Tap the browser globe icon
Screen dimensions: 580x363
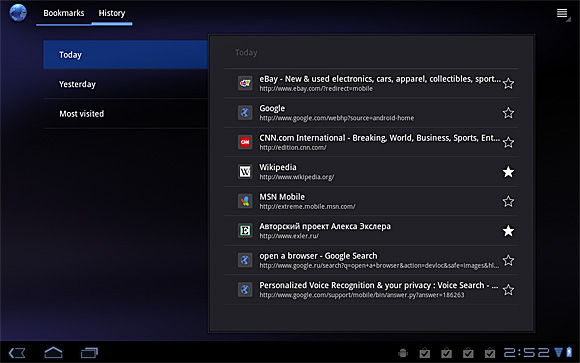(18, 13)
